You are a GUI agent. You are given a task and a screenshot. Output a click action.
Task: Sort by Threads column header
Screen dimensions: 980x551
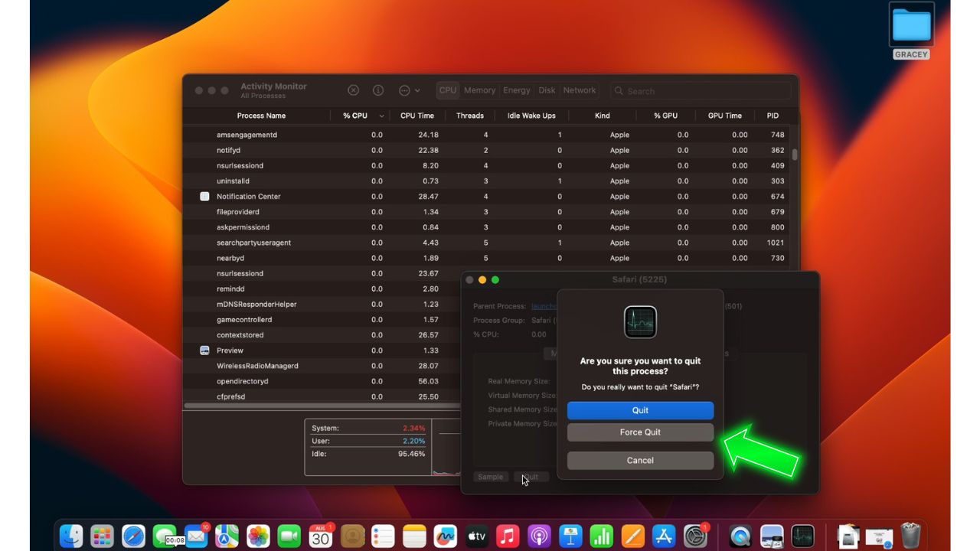point(470,116)
